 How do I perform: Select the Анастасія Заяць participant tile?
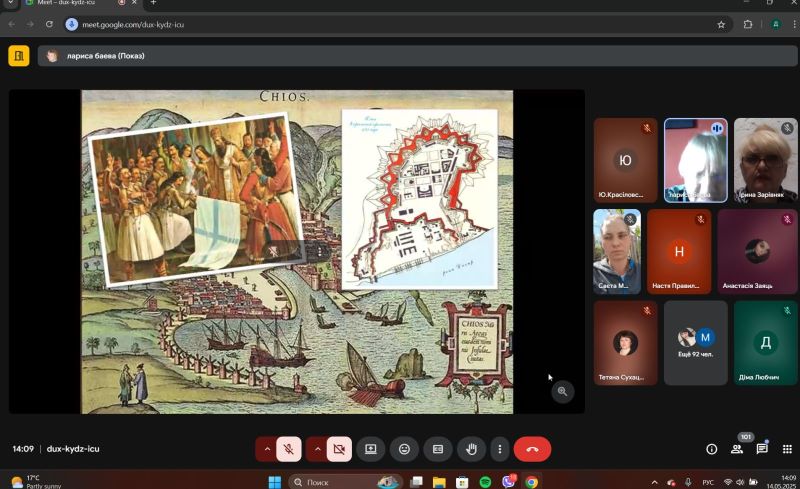757,251
